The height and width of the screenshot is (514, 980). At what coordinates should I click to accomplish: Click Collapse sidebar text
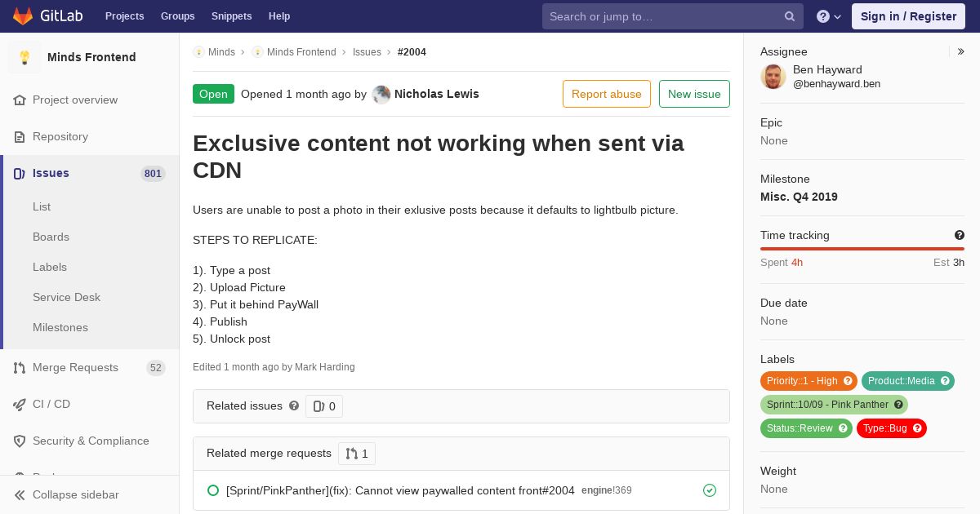[x=76, y=494]
